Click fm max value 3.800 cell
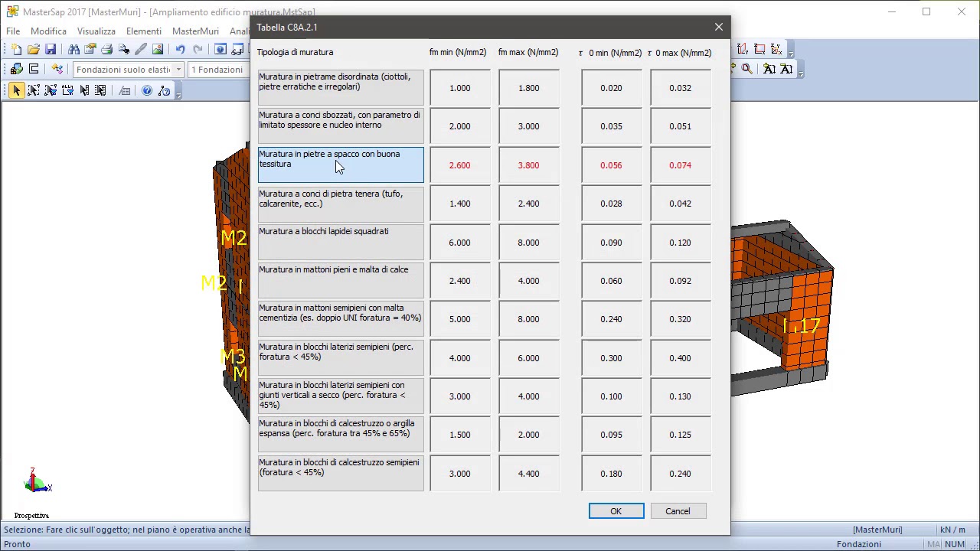 [528, 165]
